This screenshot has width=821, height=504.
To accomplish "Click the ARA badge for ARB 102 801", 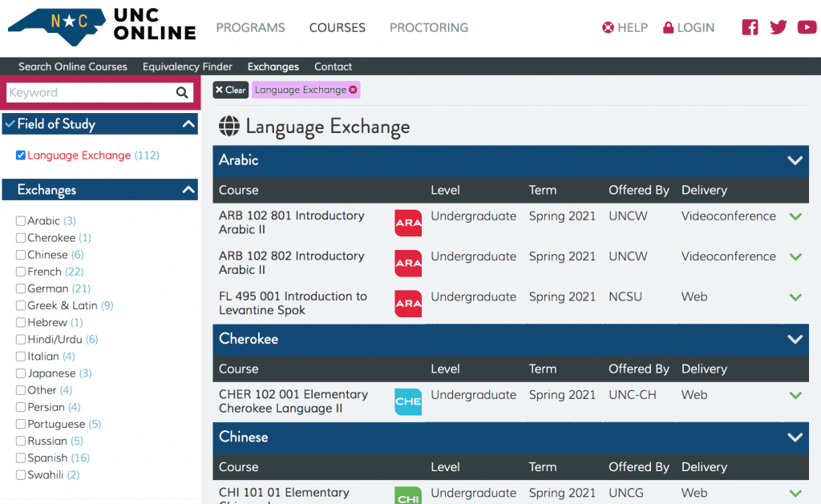I will [x=408, y=223].
